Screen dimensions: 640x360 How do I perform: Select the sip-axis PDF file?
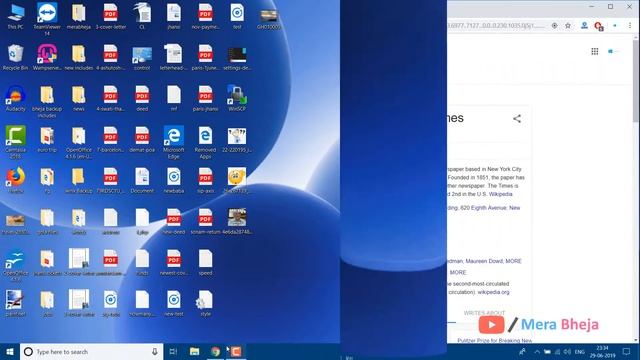coord(205,180)
